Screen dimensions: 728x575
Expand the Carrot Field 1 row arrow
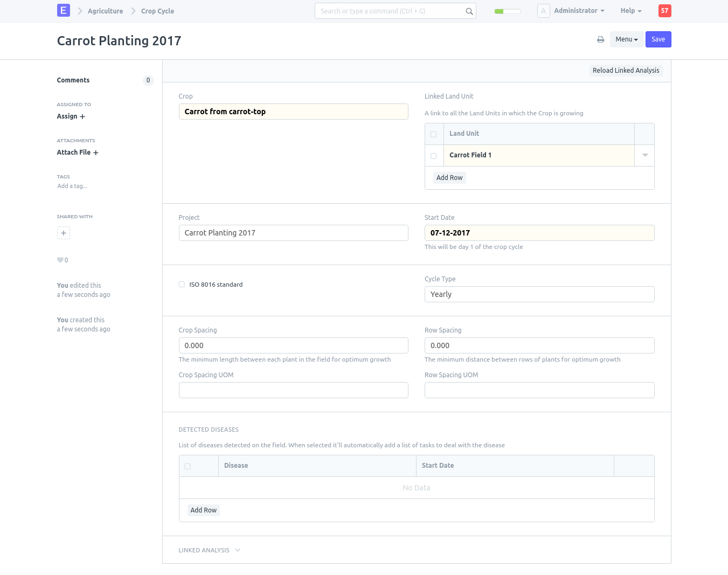[x=644, y=155]
